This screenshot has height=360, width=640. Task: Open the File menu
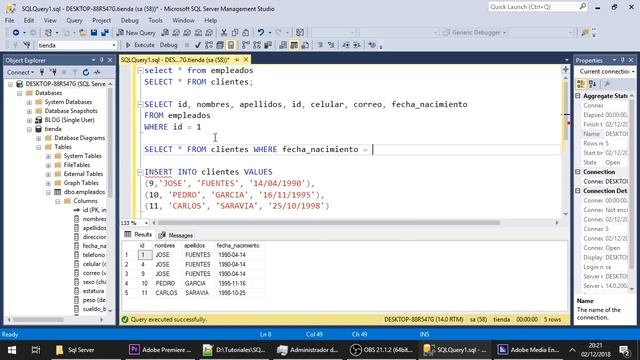[x=9, y=20]
